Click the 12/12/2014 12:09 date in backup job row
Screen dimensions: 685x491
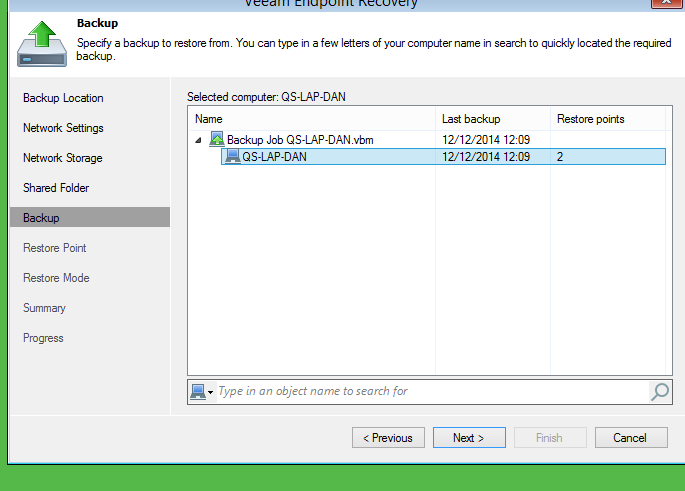click(486, 140)
